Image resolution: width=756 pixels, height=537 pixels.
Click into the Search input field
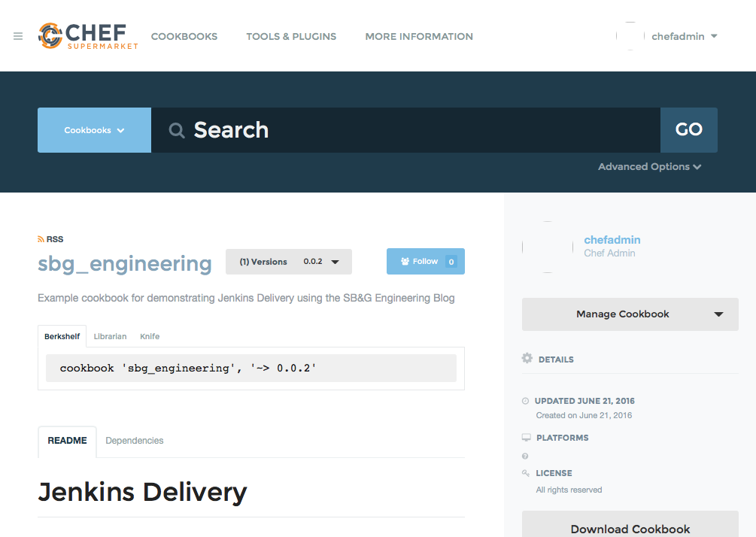(x=405, y=130)
